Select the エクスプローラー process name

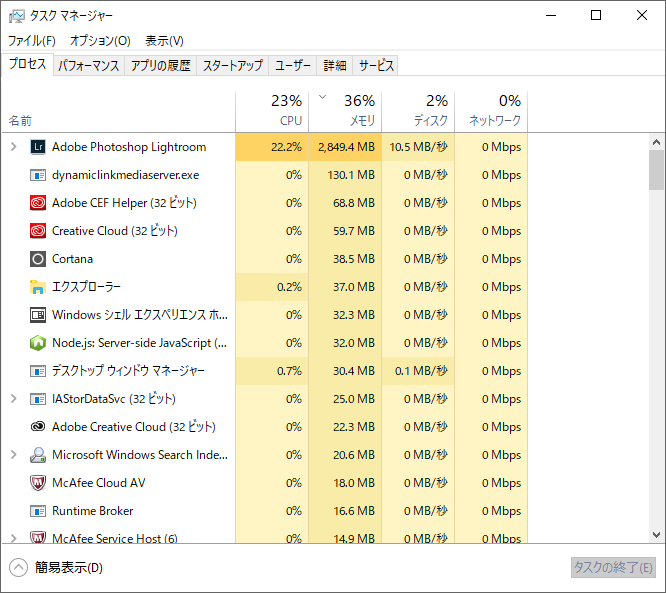click(86, 287)
